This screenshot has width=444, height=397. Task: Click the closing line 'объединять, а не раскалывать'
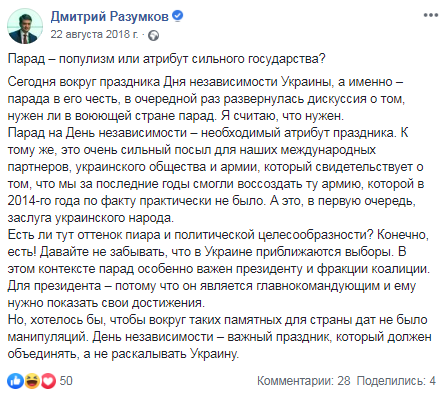123,354
